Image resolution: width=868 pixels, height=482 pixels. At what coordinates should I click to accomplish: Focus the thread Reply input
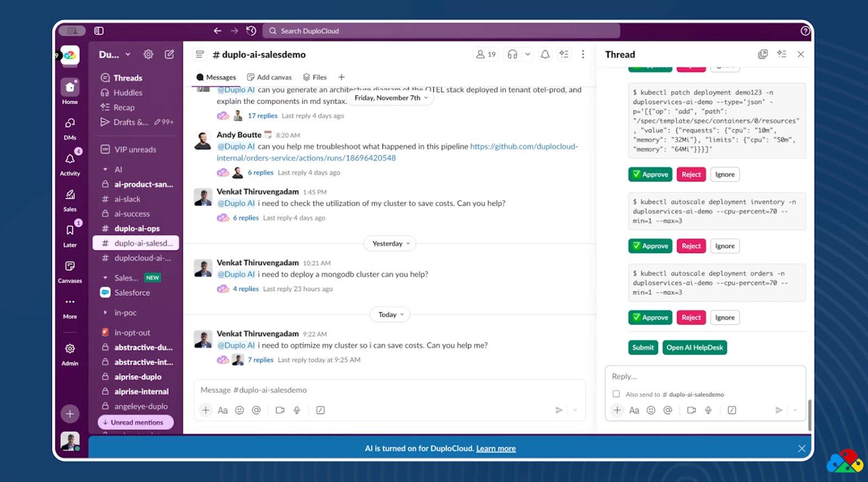pyautogui.click(x=705, y=377)
